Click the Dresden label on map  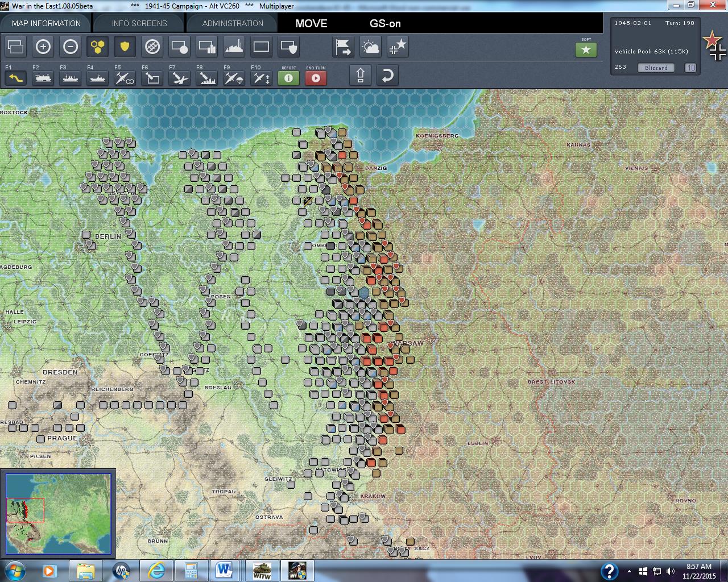point(60,372)
